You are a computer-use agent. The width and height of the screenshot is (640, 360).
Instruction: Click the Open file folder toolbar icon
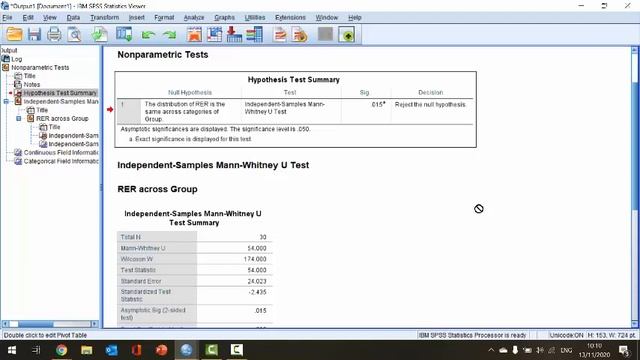click(x=14, y=34)
